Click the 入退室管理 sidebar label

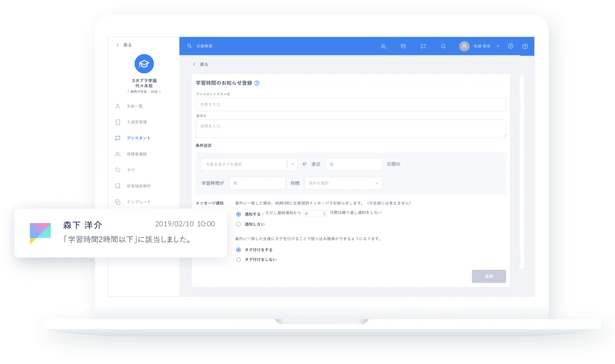[x=137, y=122]
